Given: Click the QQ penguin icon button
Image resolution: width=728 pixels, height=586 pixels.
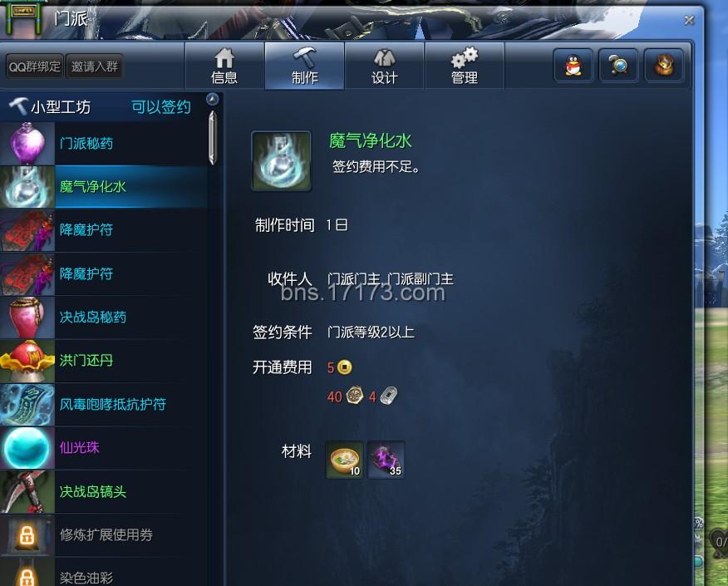Looking at the screenshot, I should [x=573, y=66].
